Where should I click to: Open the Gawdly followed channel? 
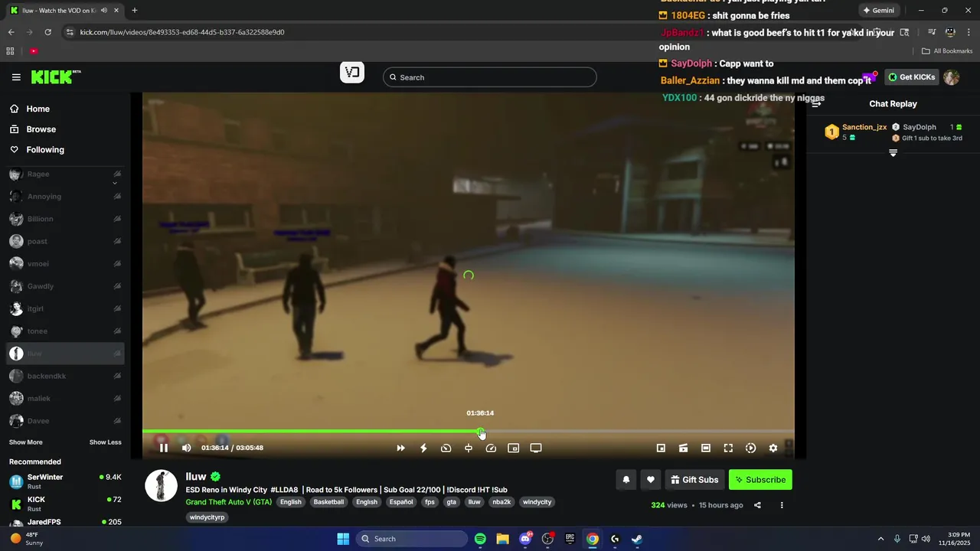point(65,286)
